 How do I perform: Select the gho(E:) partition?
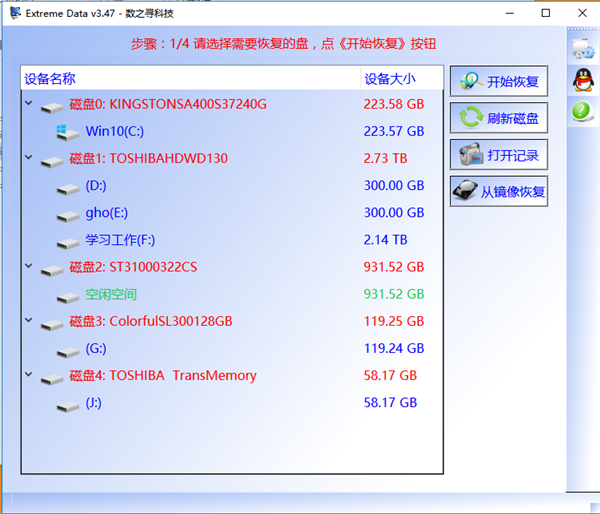(x=106, y=213)
